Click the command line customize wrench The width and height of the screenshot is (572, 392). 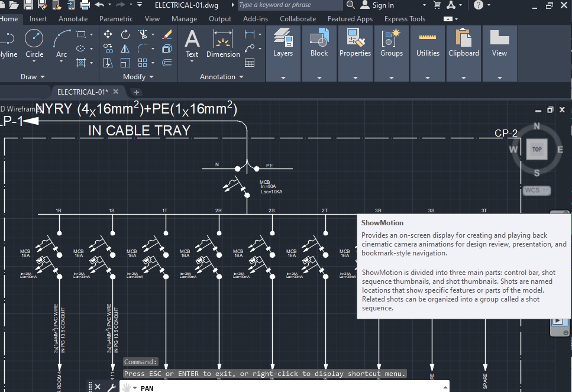[111, 387]
